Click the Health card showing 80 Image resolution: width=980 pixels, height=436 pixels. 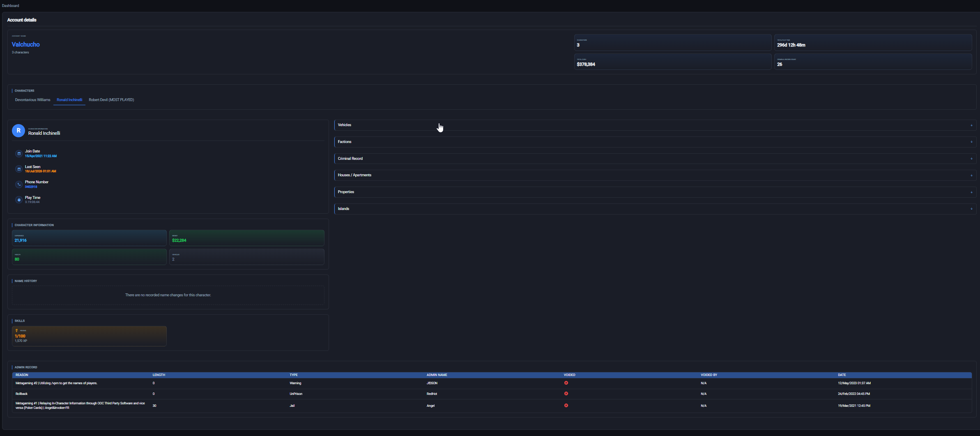tap(89, 257)
